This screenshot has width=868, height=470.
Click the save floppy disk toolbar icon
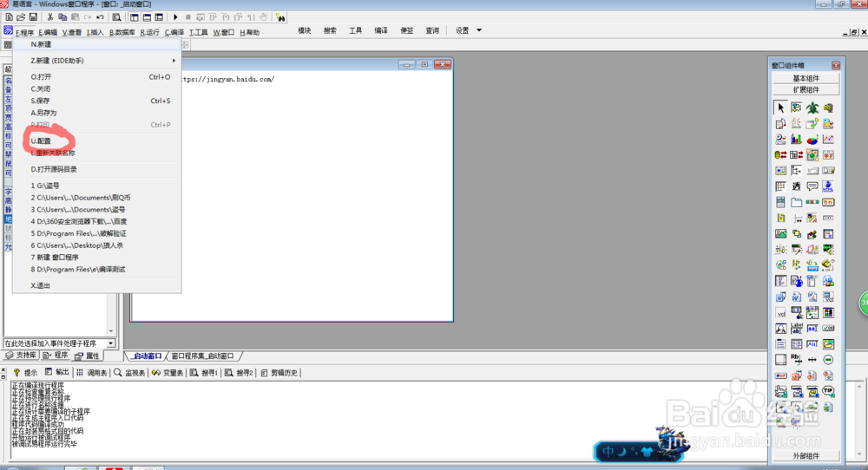click(x=33, y=17)
